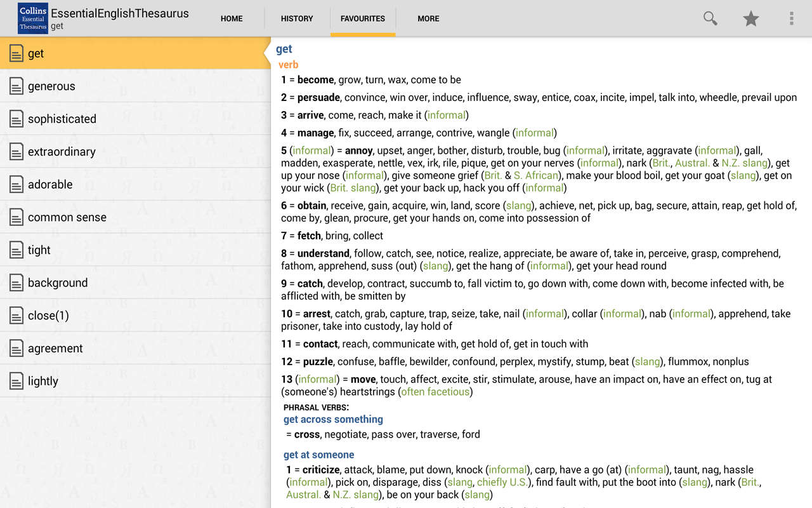Switch to the HOME tab
Screen dimensions: 812x508
pos(232,18)
